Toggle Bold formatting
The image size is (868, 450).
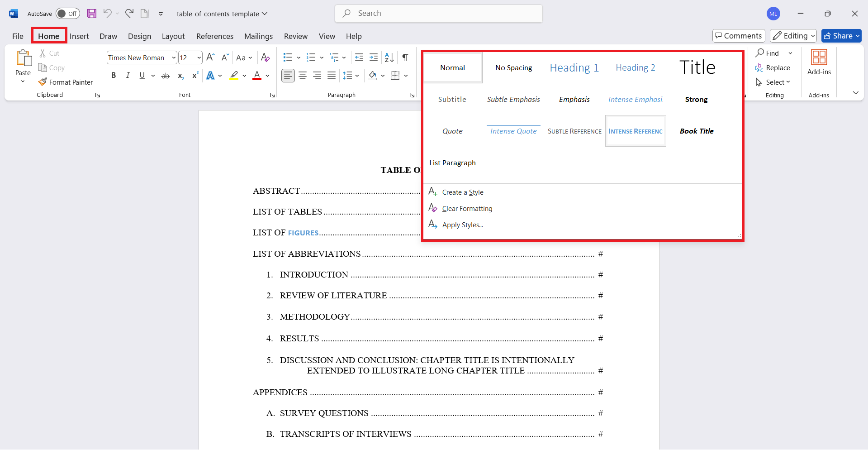[x=114, y=76]
